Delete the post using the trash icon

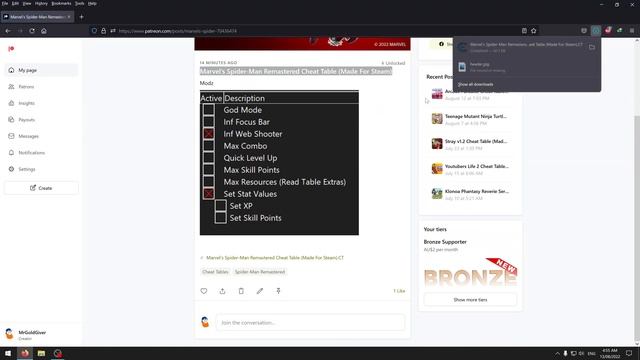point(241,291)
